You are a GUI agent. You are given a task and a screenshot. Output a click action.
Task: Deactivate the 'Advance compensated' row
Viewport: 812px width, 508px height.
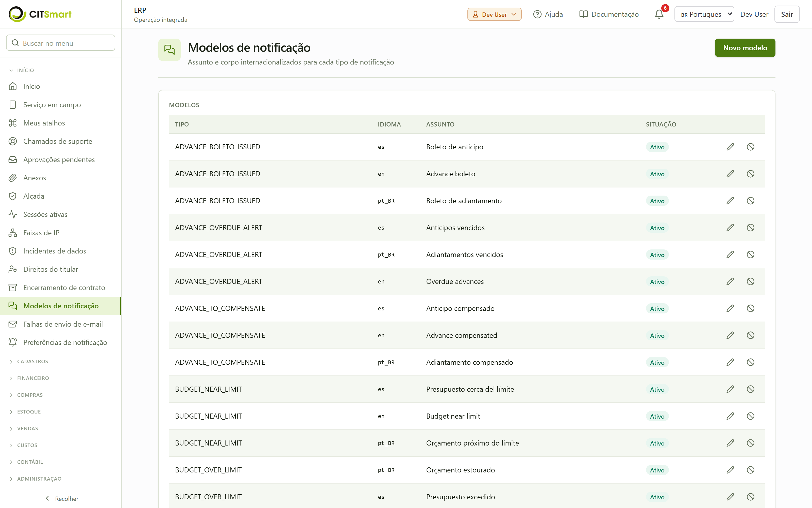[751, 335]
